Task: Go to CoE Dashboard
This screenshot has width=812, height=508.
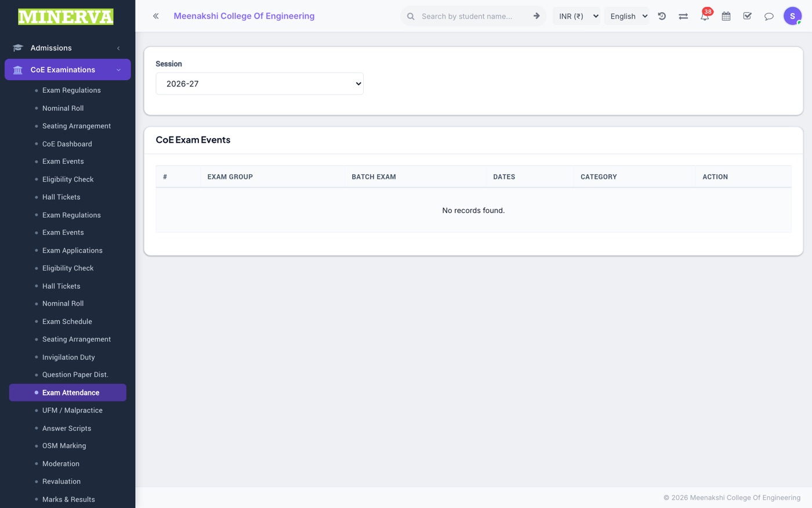Action: tap(67, 144)
